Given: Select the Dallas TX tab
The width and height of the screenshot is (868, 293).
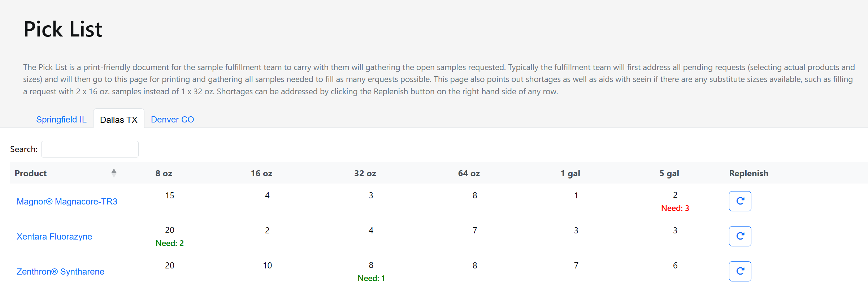Looking at the screenshot, I should 119,120.
